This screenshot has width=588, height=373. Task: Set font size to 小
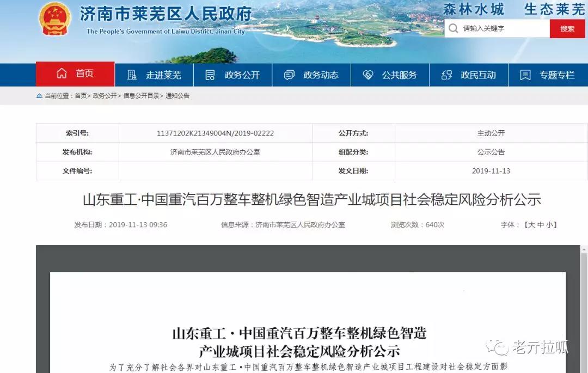550,225
